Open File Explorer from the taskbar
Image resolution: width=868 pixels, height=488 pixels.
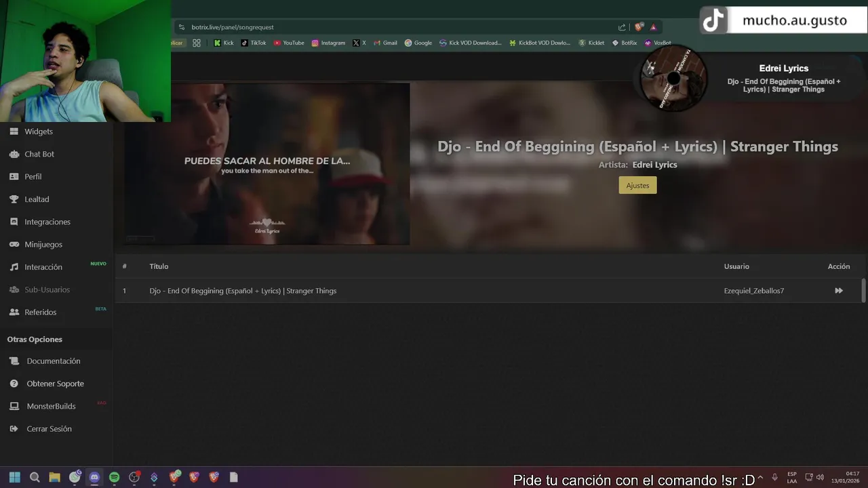click(54, 477)
